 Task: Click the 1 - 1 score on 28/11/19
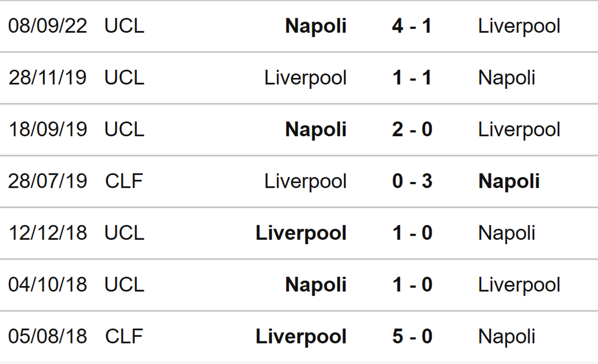tap(412, 78)
